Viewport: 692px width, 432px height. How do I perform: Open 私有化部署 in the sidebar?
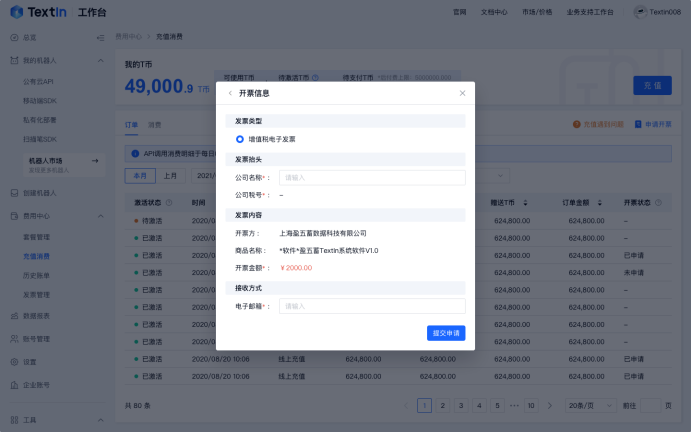(39, 120)
